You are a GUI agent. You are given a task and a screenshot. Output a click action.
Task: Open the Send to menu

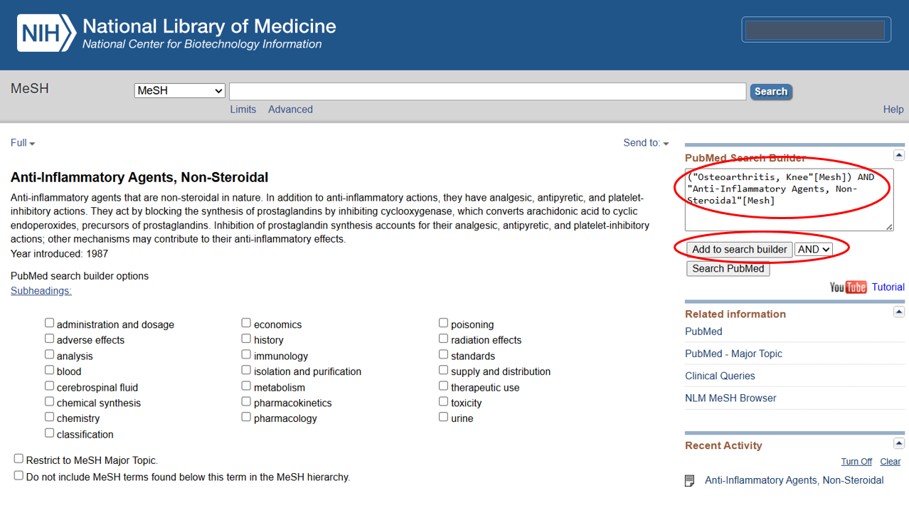point(646,143)
